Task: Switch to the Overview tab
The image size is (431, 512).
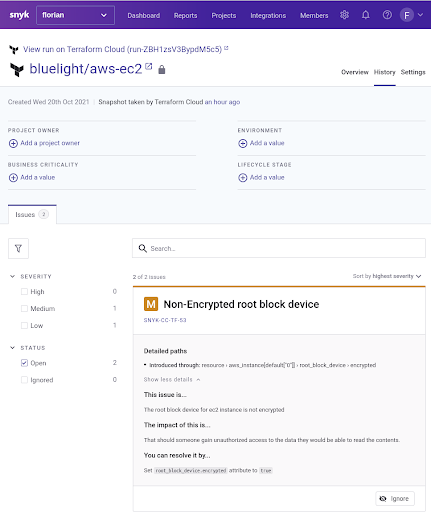Action: tap(355, 72)
